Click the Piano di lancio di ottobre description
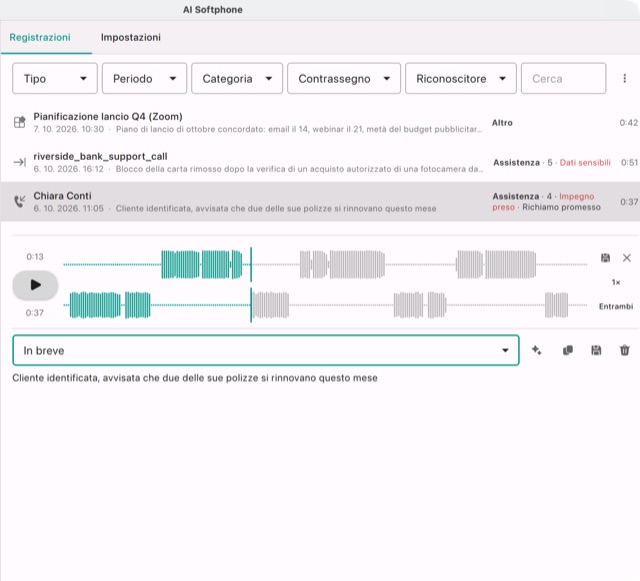640x581 pixels. [x=299, y=129]
